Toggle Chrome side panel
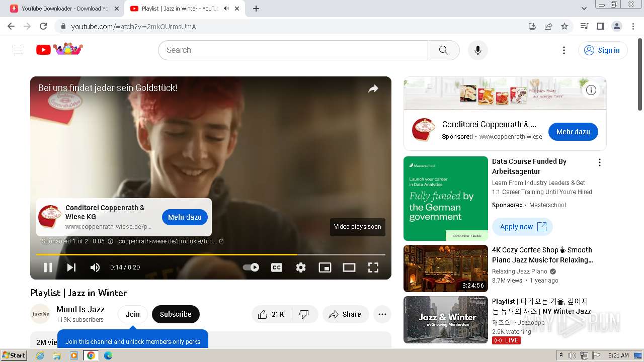644x362 pixels. click(600, 26)
